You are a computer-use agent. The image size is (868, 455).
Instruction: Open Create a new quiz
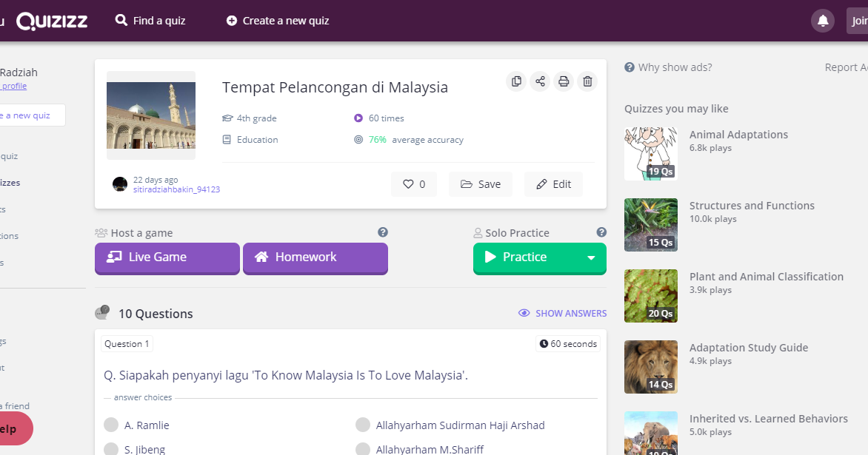pos(277,21)
